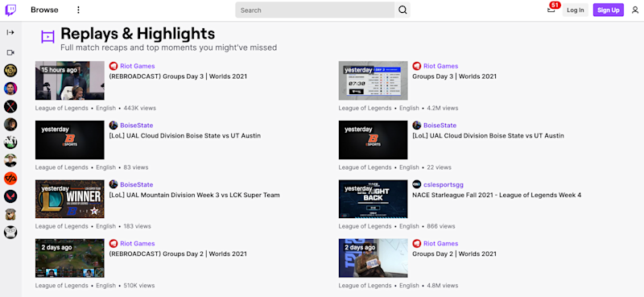Screen dimensions: 644x297
Task: Focus the Search input field
Action: click(315, 10)
